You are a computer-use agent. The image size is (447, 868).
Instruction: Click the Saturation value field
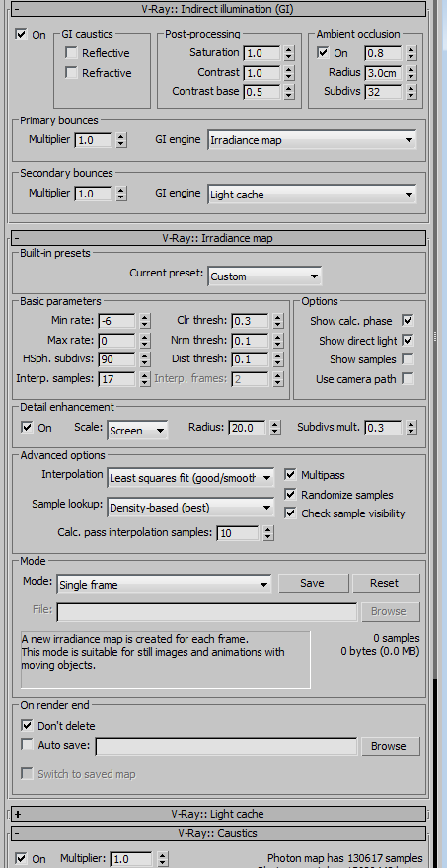tap(261, 53)
